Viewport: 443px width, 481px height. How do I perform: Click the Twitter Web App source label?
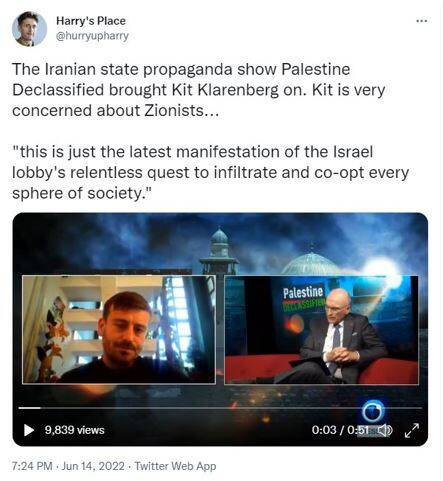[x=175, y=466]
